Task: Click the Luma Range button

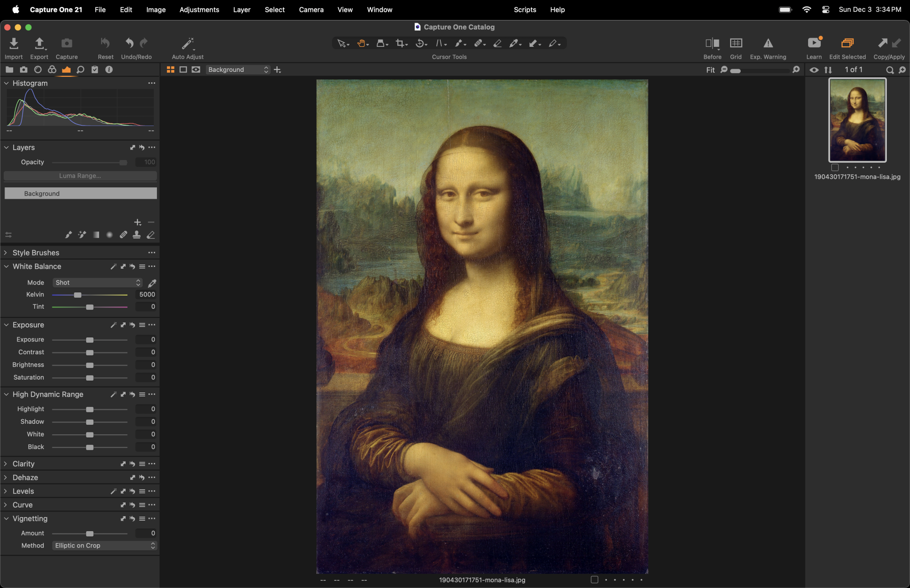Action: pyautogui.click(x=80, y=176)
